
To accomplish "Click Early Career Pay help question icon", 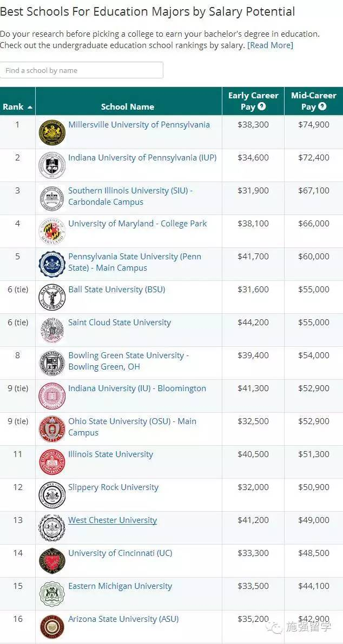I will [x=261, y=107].
